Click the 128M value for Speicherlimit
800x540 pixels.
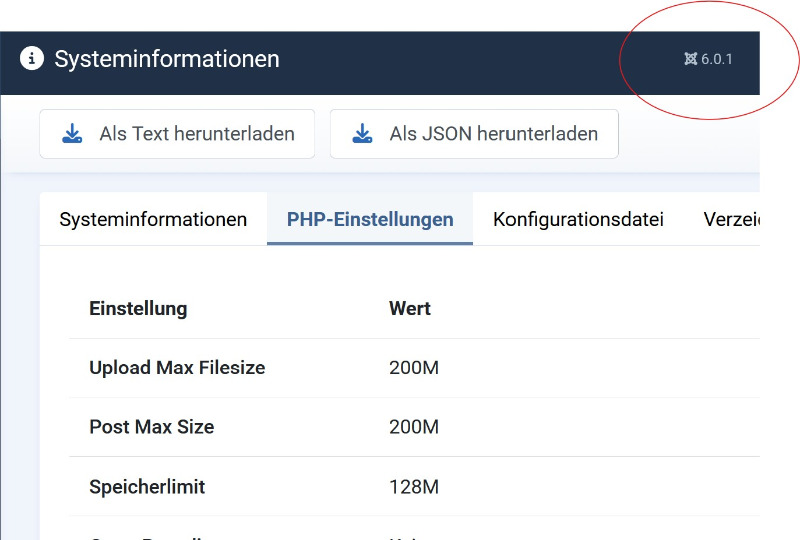(x=413, y=487)
